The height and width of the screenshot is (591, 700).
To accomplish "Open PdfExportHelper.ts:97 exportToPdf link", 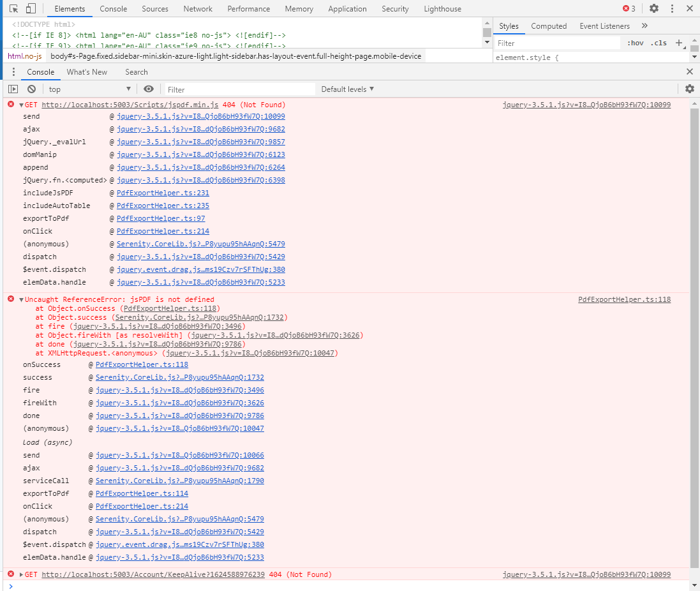I will [x=161, y=219].
